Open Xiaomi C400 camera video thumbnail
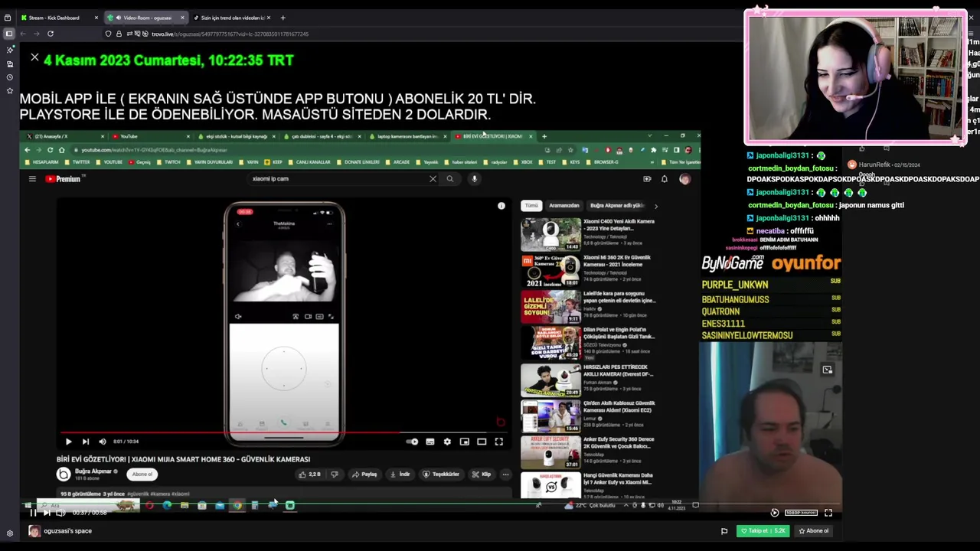980x551 pixels. tap(550, 235)
